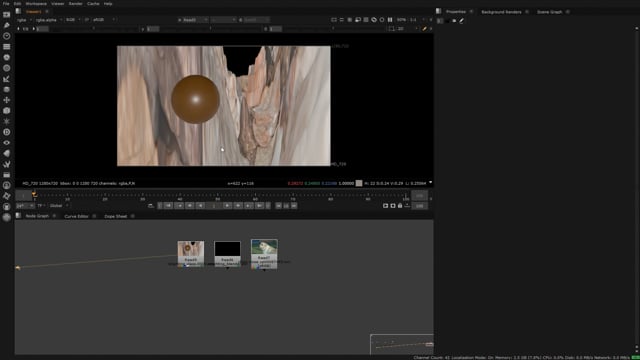Image resolution: width=640 pixels, height=360 pixels.
Task: Open the Air plugins gear icon
Action: tap(7, 196)
